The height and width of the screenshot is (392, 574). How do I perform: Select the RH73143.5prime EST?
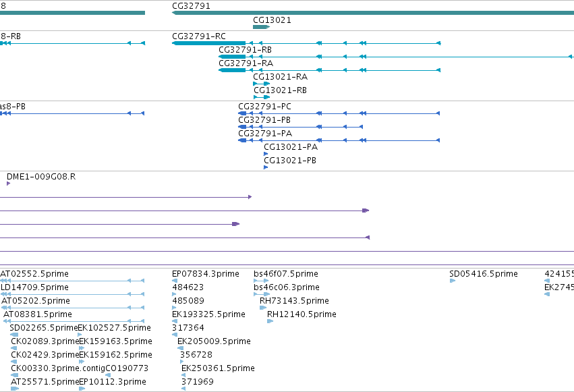[263, 308]
